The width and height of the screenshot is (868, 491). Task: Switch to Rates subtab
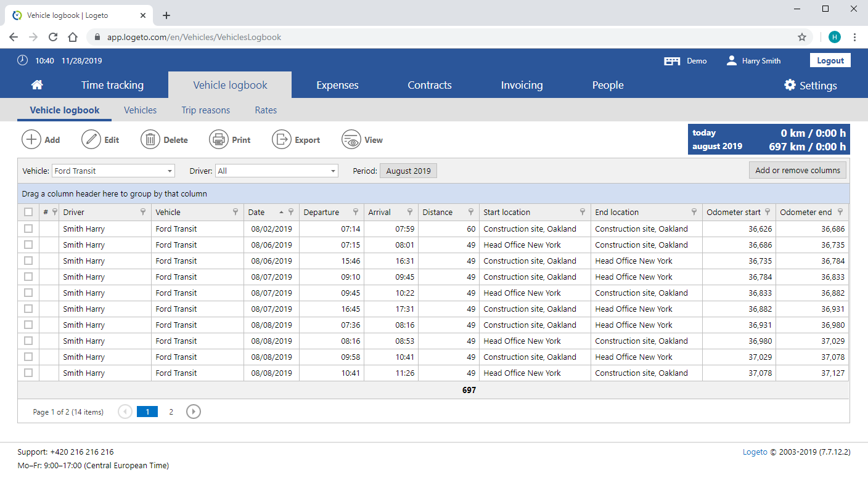(266, 110)
